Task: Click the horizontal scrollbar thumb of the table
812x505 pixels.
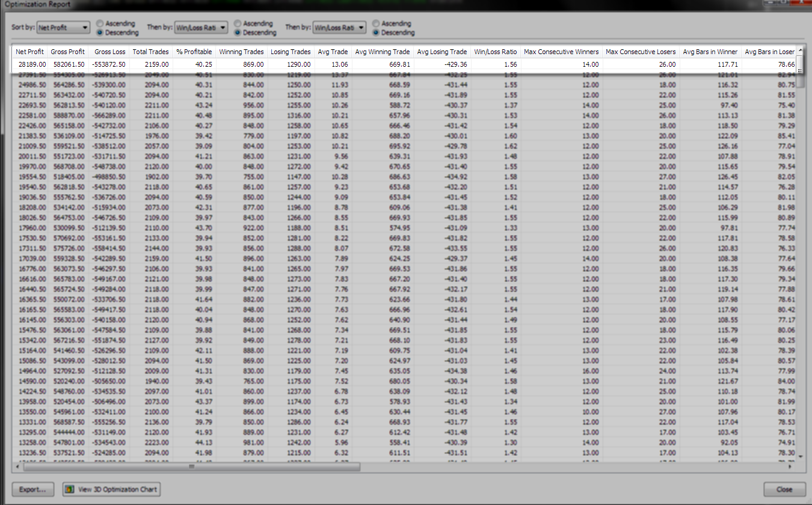Action: [x=192, y=466]
